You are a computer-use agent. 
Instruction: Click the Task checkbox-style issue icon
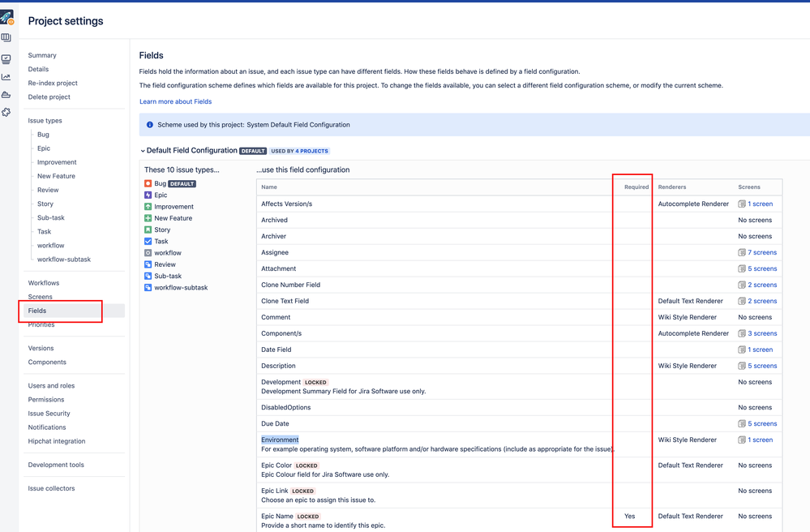click(x=148, y=241)
